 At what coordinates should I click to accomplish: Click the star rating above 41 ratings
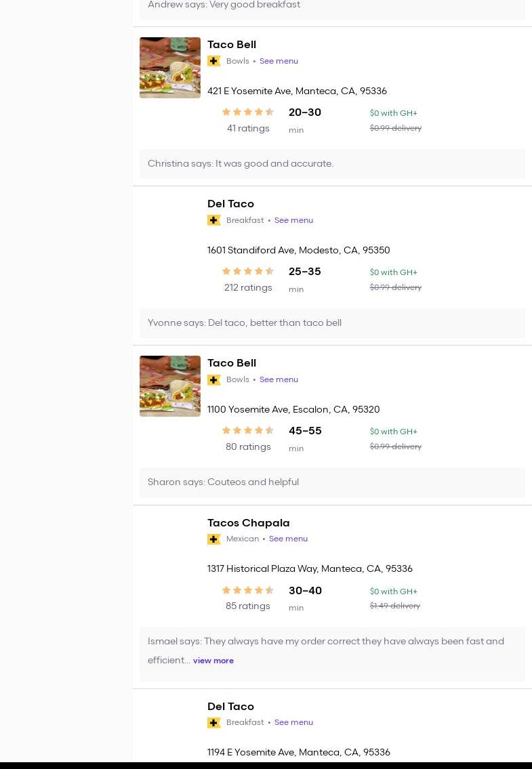point(248,112)
